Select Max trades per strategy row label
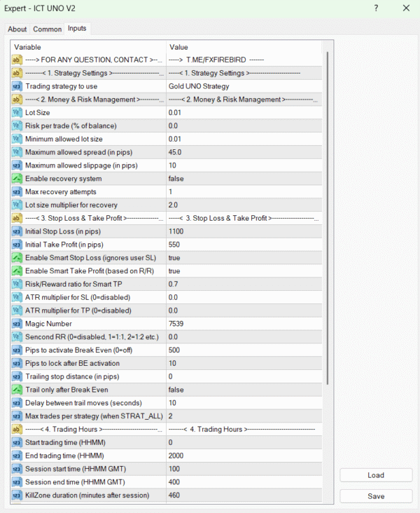 click(x=94, y=416)
